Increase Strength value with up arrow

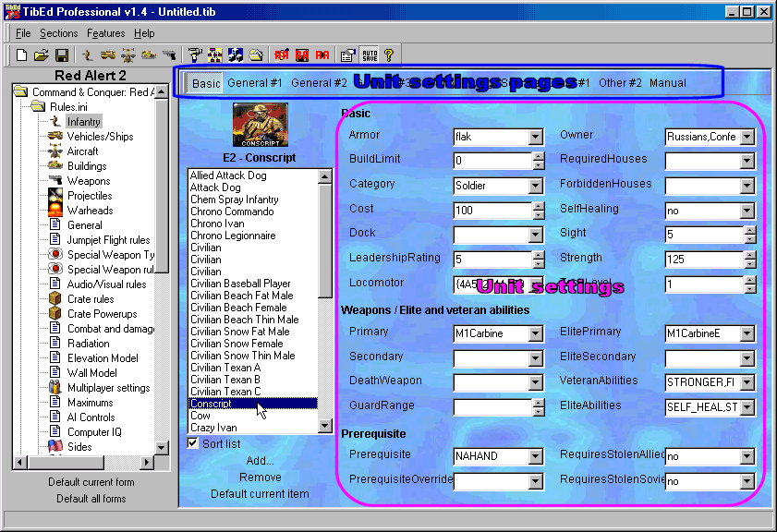click(x=750, y=255)
